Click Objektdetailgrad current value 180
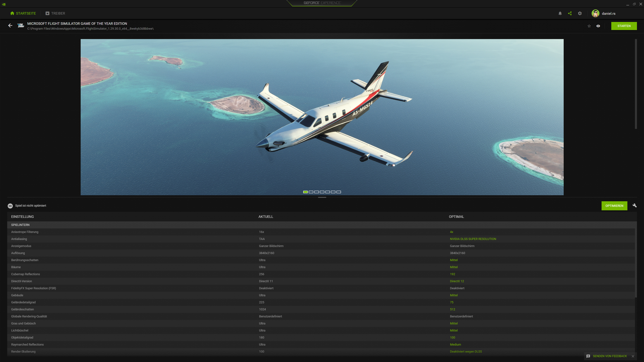Viewport: 644px width, 362px height. tap(261, 338)
